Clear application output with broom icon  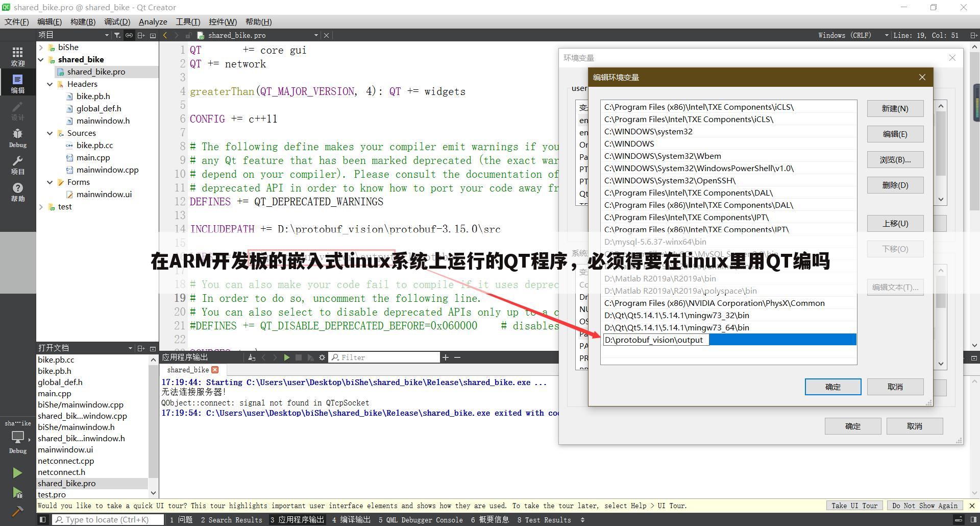(251, 357)
